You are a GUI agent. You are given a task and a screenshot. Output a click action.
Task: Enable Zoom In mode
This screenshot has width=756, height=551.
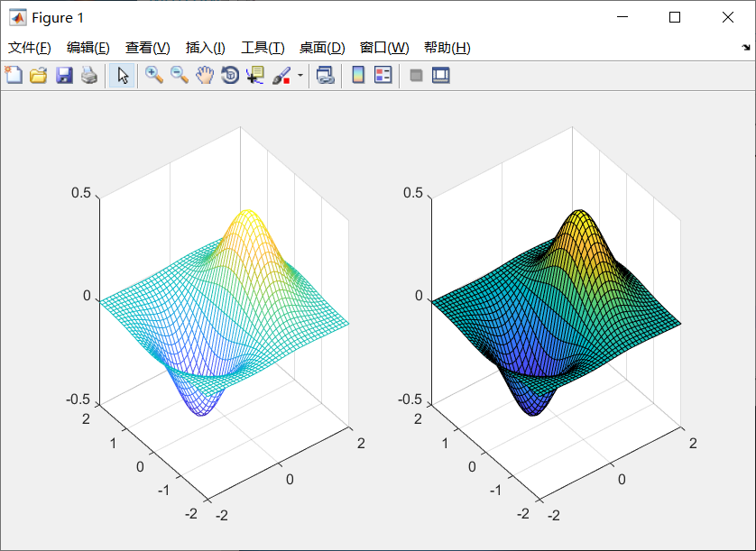(152, 76)
